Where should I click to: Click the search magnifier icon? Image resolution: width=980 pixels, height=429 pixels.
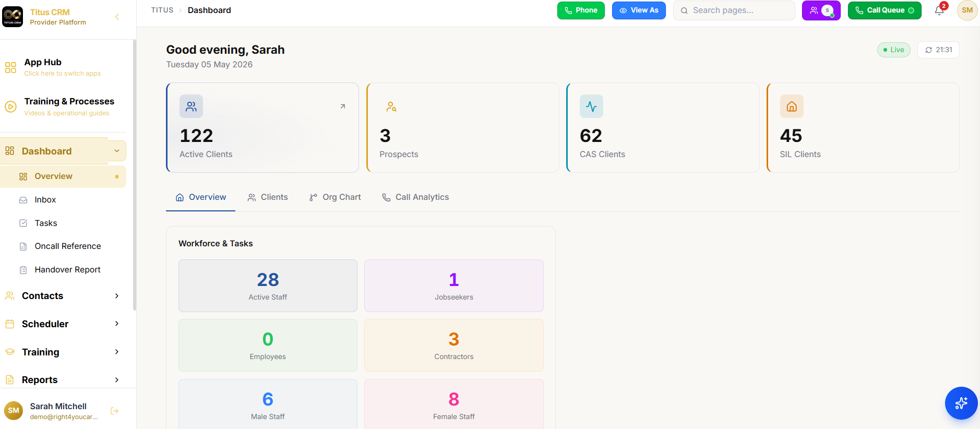point(684,10)
